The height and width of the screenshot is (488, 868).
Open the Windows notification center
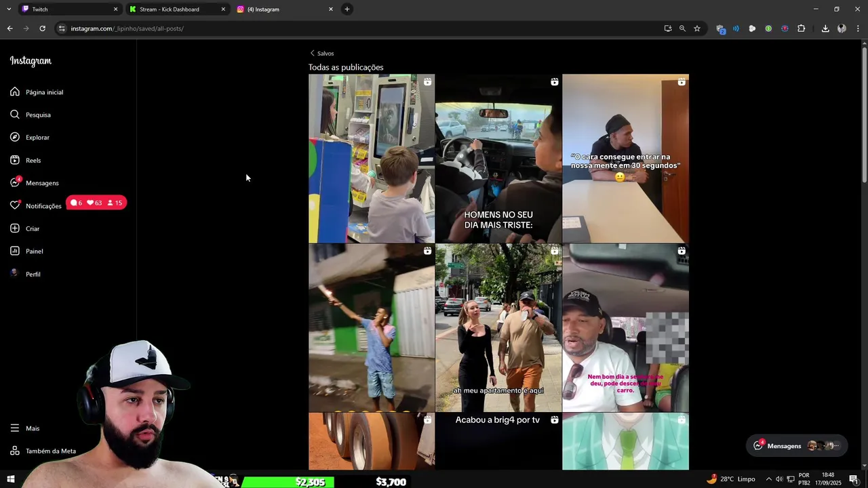coord(854,479)
